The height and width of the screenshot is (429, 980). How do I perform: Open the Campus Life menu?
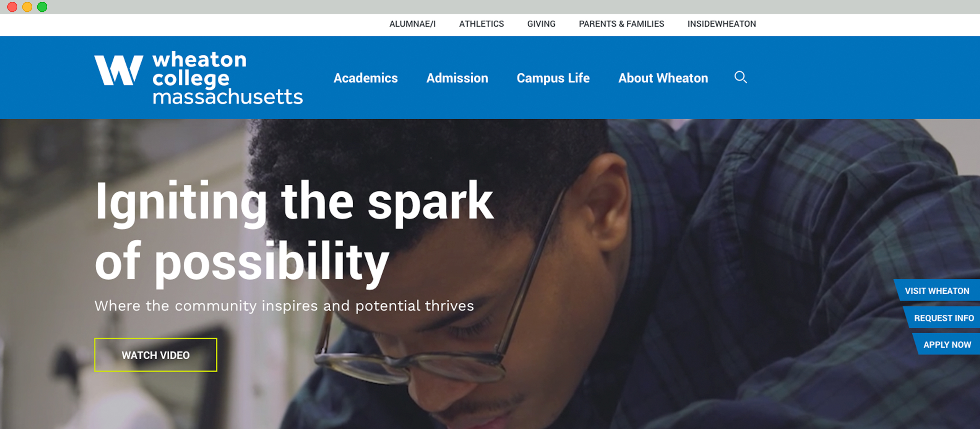[x=553, y=78]
